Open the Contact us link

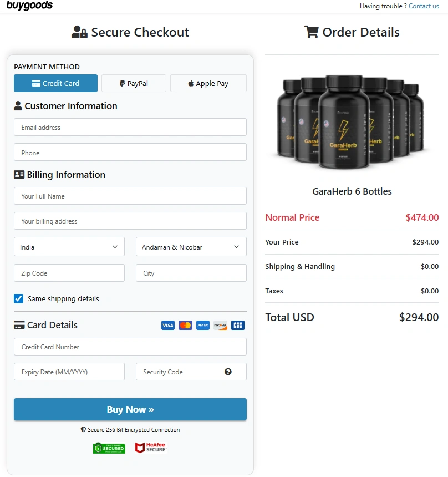(424, 6)
